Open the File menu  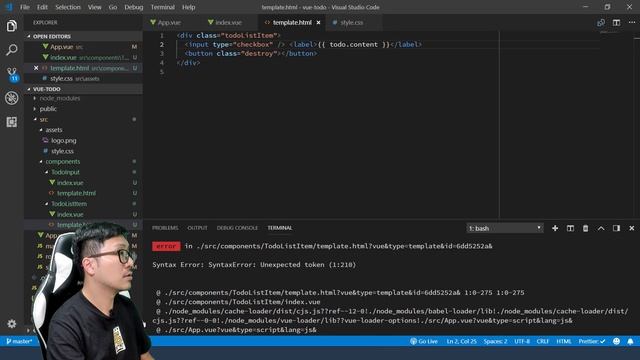click(25, 7)
